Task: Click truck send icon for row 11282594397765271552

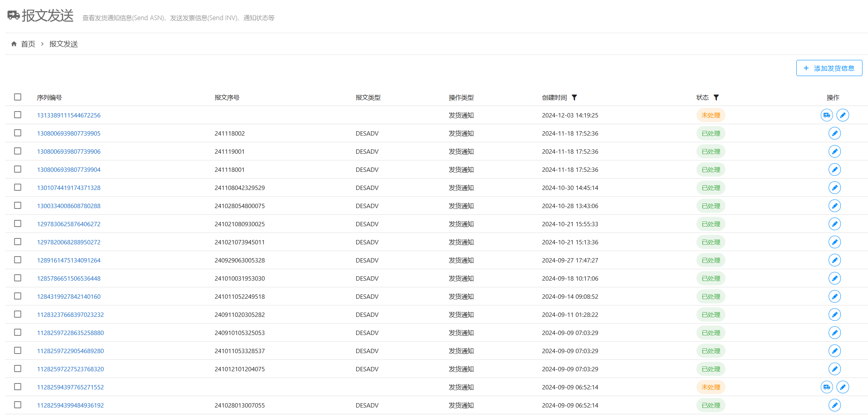Action: coord(826,387)
